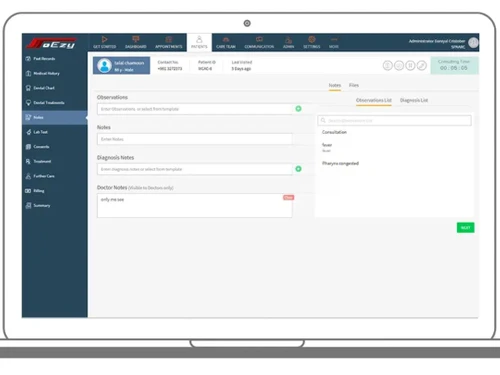Click the patient avatar picture

104,65
